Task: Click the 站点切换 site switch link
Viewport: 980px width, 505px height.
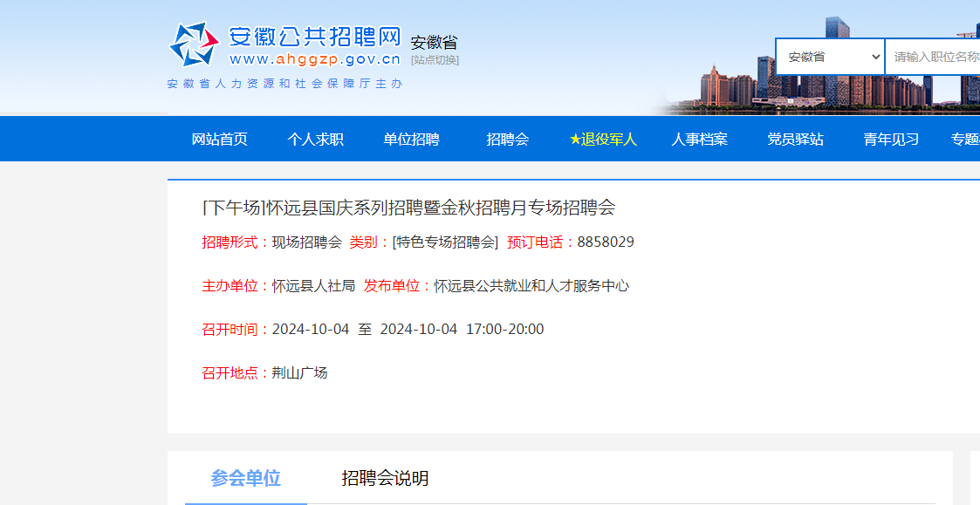Action: point(435,60)
